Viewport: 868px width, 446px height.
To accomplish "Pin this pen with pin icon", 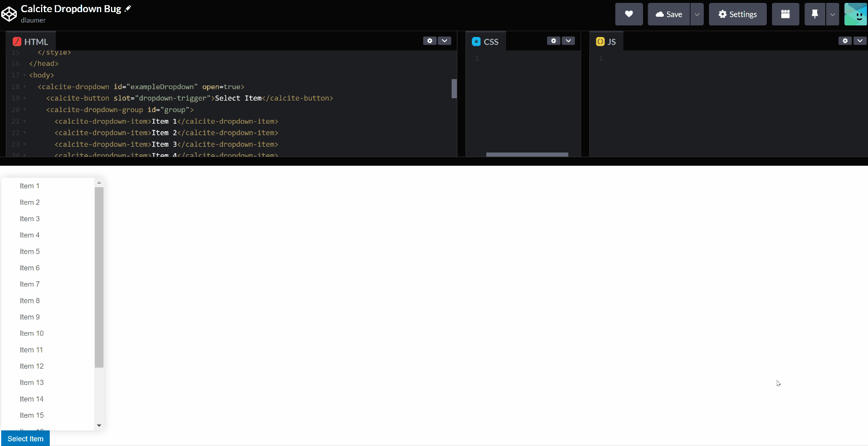I will 815,14.
